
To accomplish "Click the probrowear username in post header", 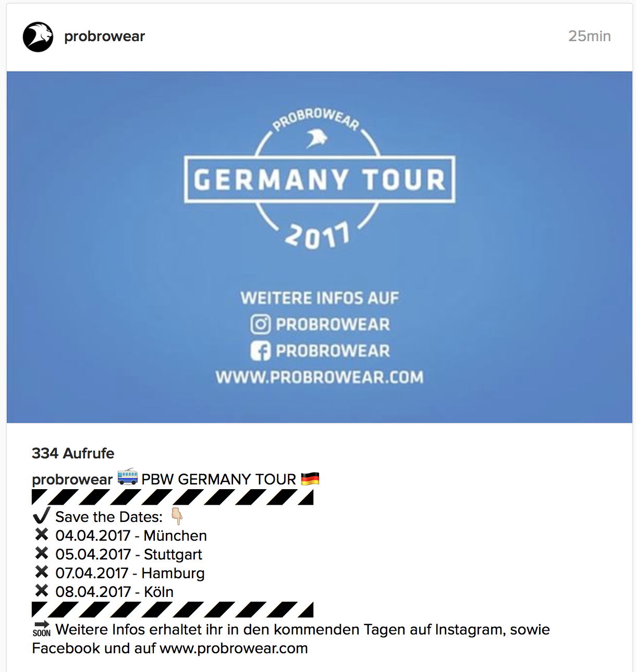I will pos(104,36).
